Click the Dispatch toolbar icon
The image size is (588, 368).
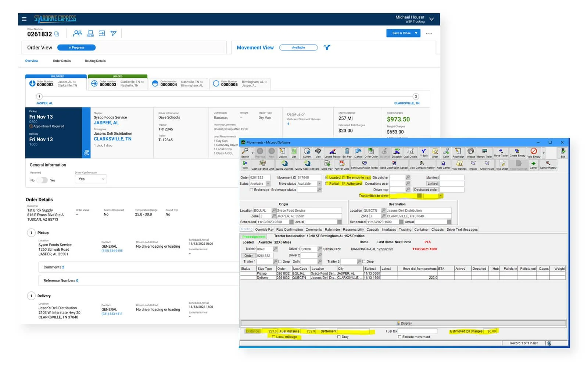coord(397,153)
